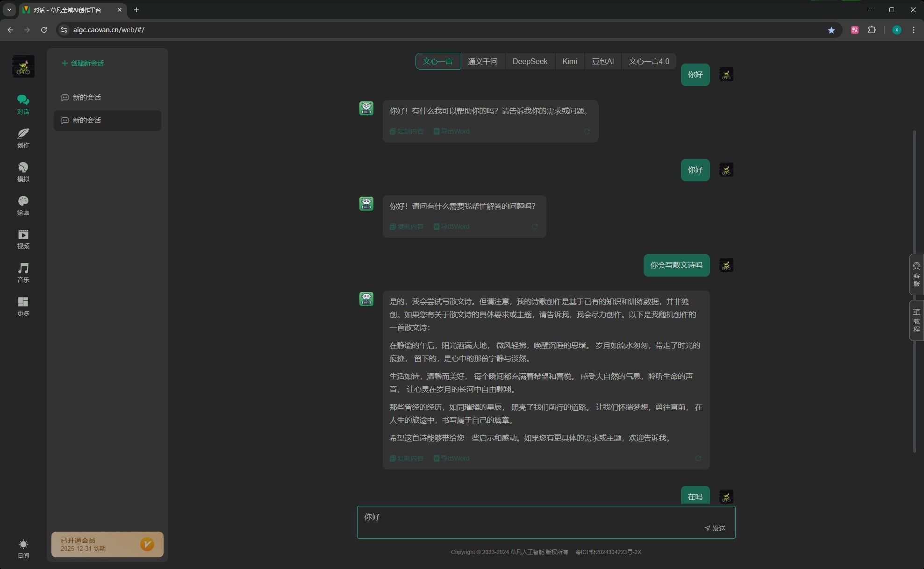The height and width of the screenshot is (569, 924).
Task: Open the 视频 video section
Action: [23, 239]
